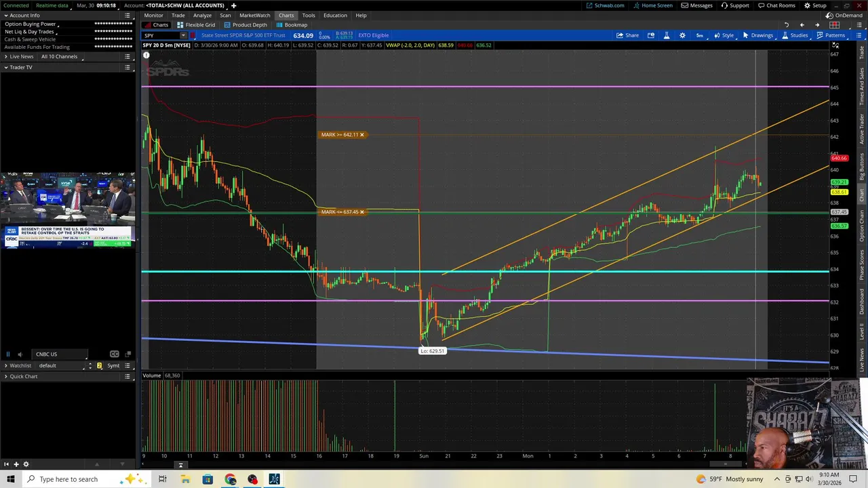Open the Help menu
Viewport: 868px width, 488px height.
[x=361, y=15]
